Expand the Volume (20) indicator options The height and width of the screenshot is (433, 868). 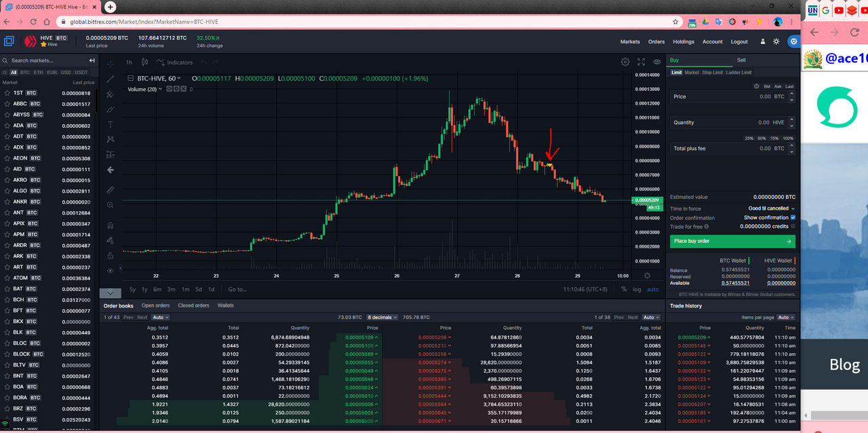(161, 89)
